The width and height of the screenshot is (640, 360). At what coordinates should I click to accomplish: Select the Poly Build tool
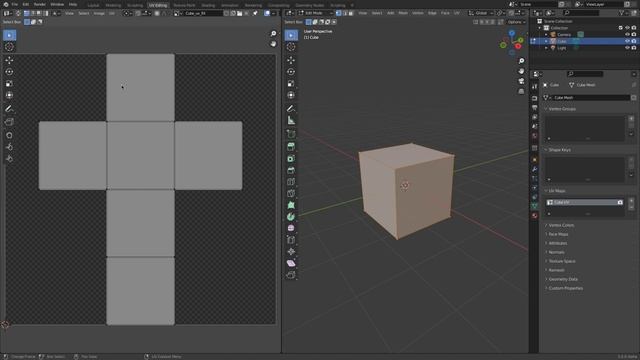tap(291, 205)
